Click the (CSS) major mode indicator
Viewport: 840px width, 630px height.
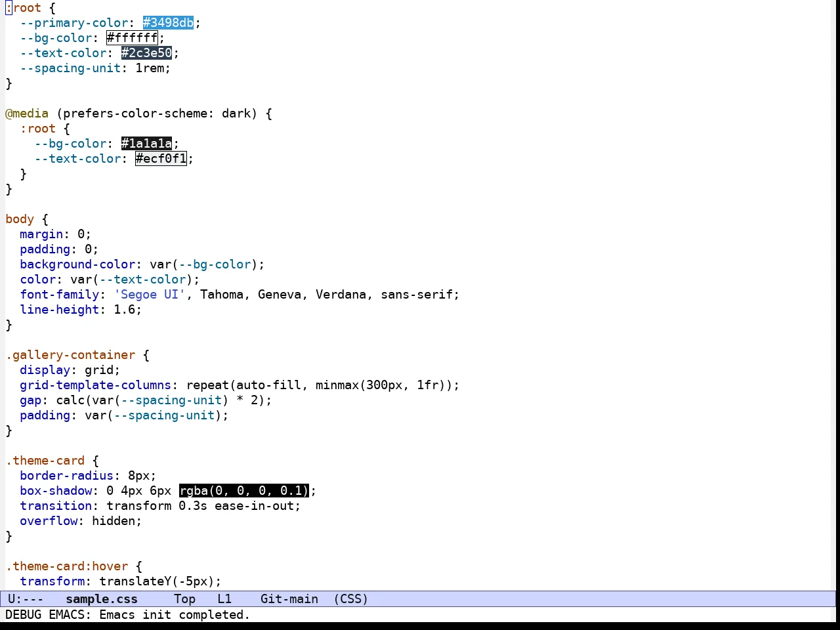(x=351, y=599)
